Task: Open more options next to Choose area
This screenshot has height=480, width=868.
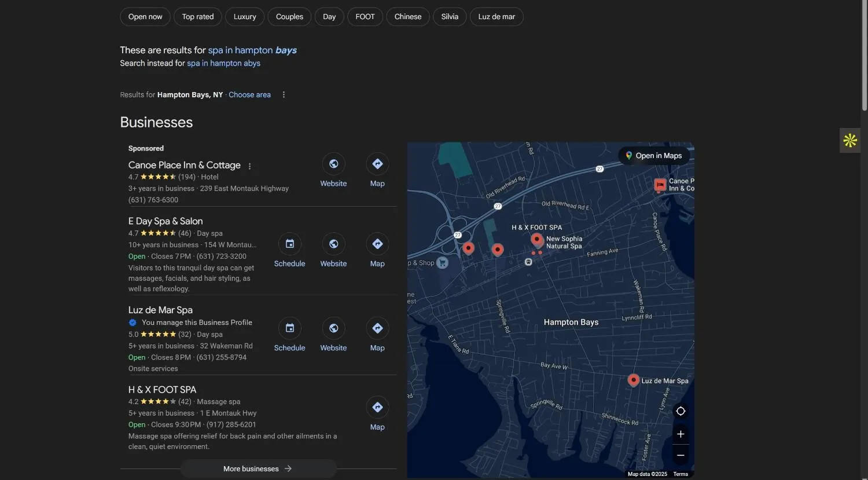Action: [x=284, y=95]
